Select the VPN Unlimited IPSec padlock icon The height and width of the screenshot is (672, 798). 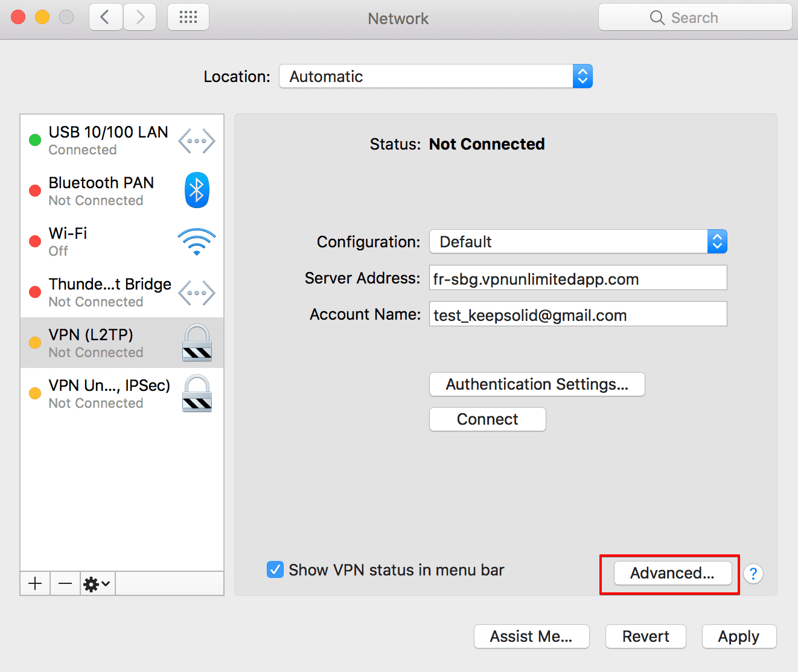tap(197, 393)
